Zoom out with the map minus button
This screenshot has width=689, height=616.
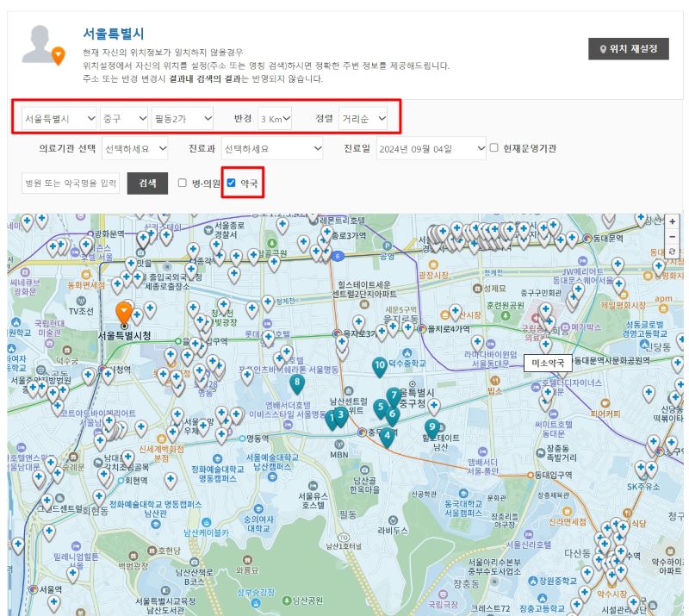[672, 237]
